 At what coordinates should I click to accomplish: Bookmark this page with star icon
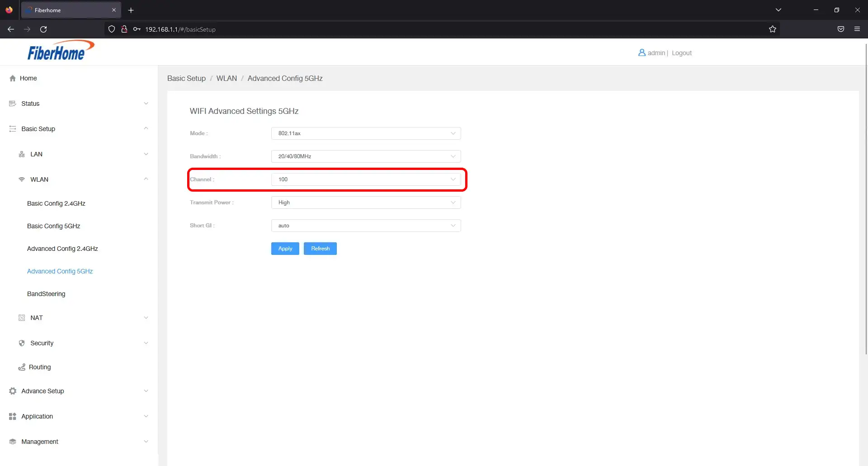click(772, 29)
